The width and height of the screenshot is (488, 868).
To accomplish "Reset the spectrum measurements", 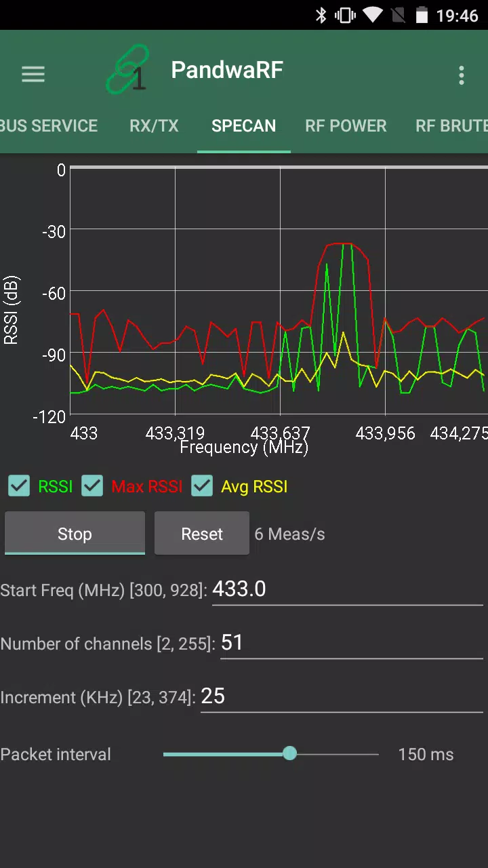I will 202,534.
